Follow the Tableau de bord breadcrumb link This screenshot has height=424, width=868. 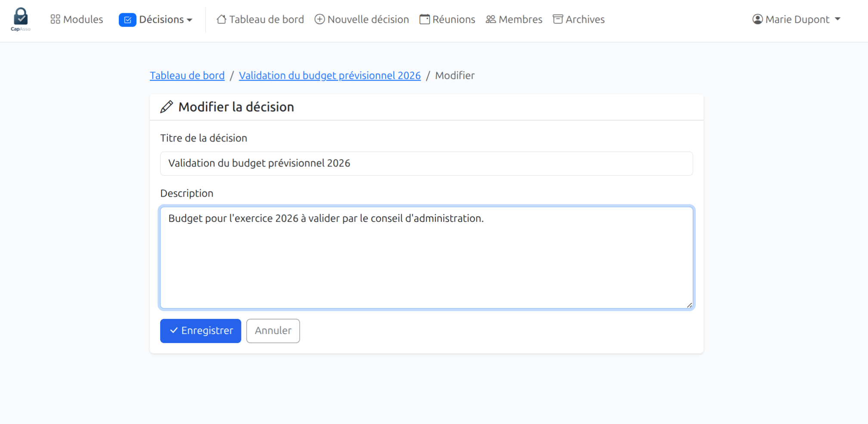tap(187, 75)
